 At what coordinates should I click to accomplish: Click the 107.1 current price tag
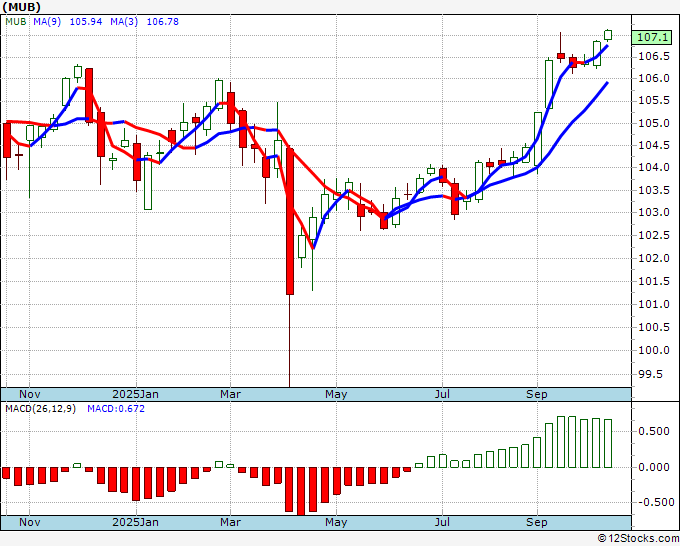coord(653,37)
